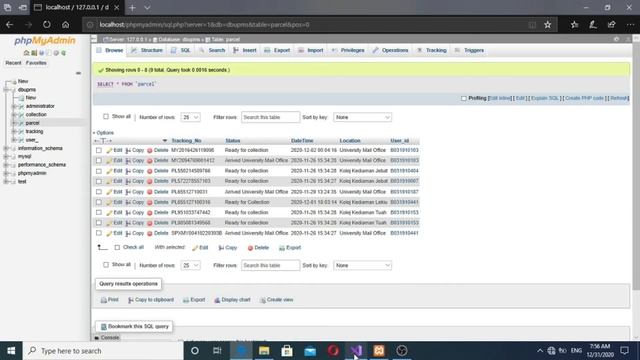Click the Copy to clipboard link

click(x=151, y=300)
